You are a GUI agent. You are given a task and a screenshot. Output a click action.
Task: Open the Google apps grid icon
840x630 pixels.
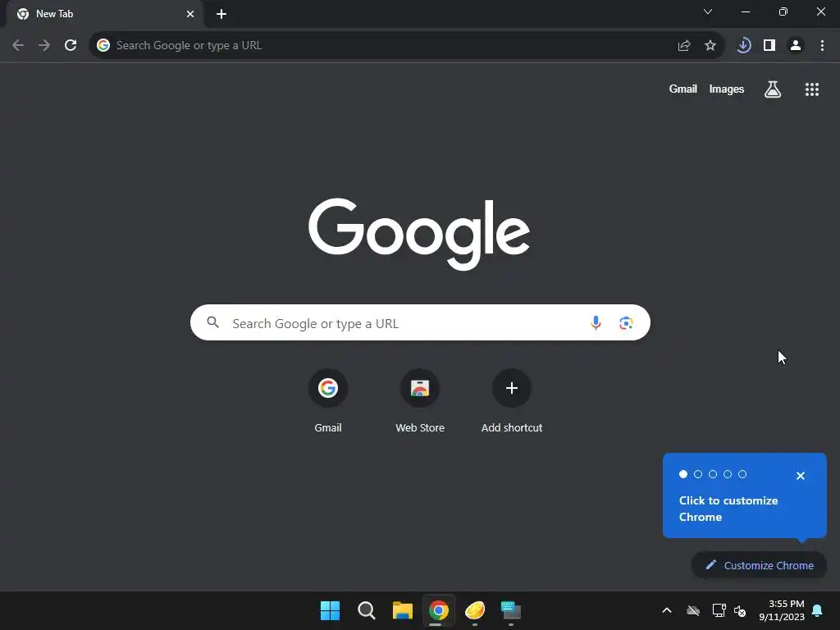click(x=812, y=89)
